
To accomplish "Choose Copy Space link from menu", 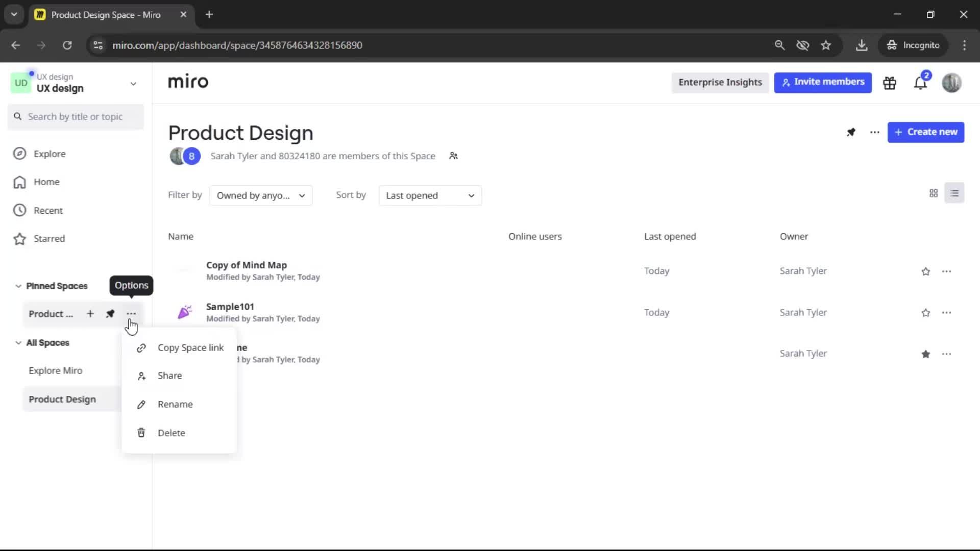I will coord(180,348).
